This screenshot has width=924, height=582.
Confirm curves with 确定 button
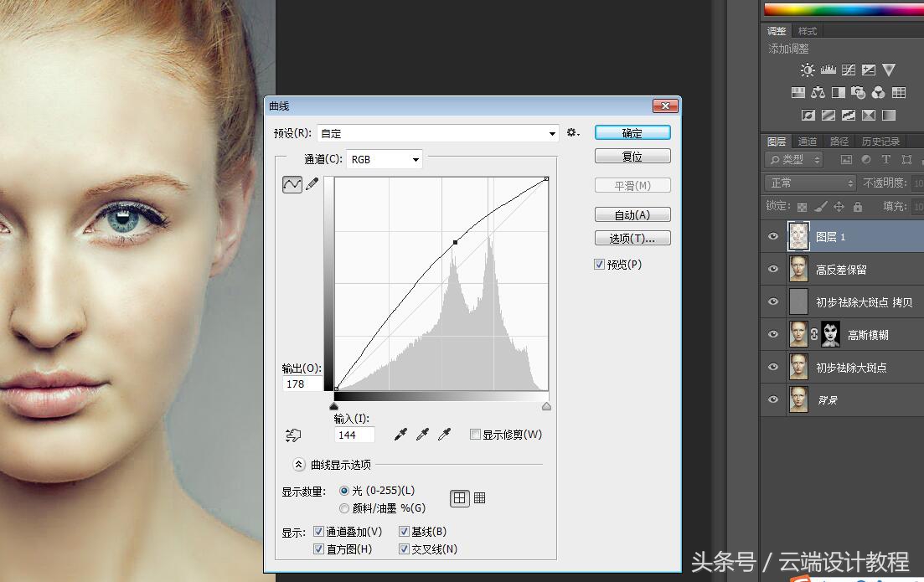tap(632, 133)
